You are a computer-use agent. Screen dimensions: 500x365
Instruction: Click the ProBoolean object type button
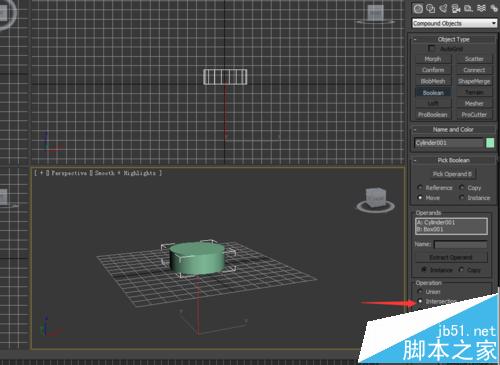pyautogui.click(x=433, y=115)
